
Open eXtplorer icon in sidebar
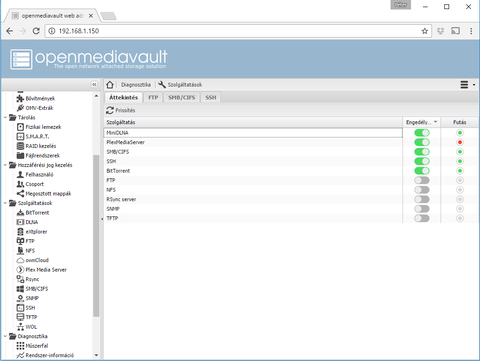[x=20, y=232]
